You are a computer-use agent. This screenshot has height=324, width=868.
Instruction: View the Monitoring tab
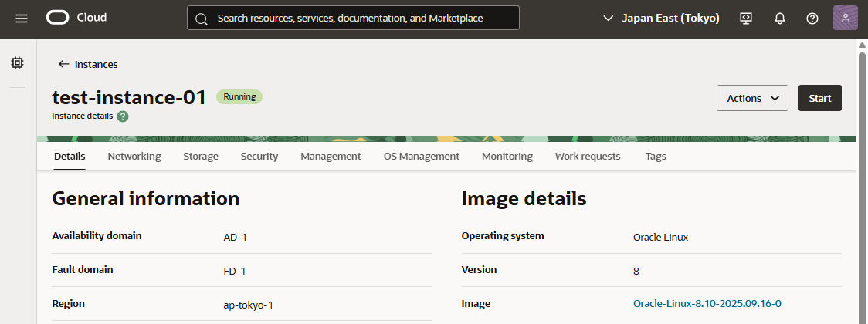click(x=507, y=156)
